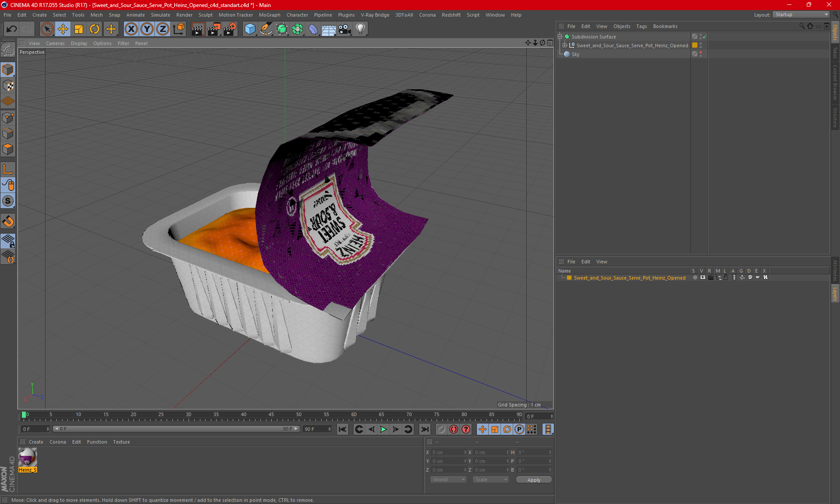Add a Subdivision Surface generator
This screenshot has width=840, height=504.
[282, 29]
